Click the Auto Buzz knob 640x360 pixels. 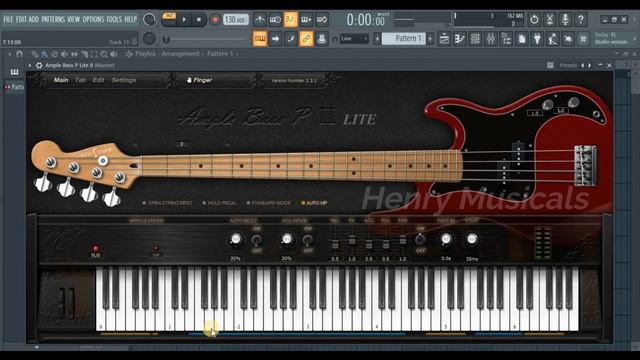point(236,239)
